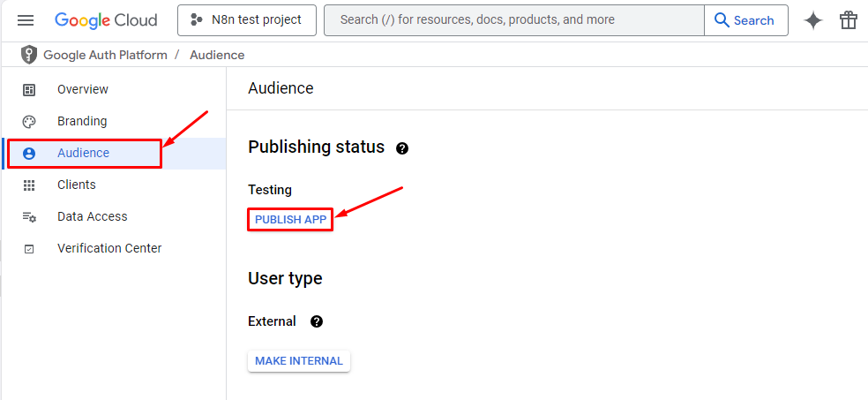Click the External user type text
868x400 pixels.
272,321
